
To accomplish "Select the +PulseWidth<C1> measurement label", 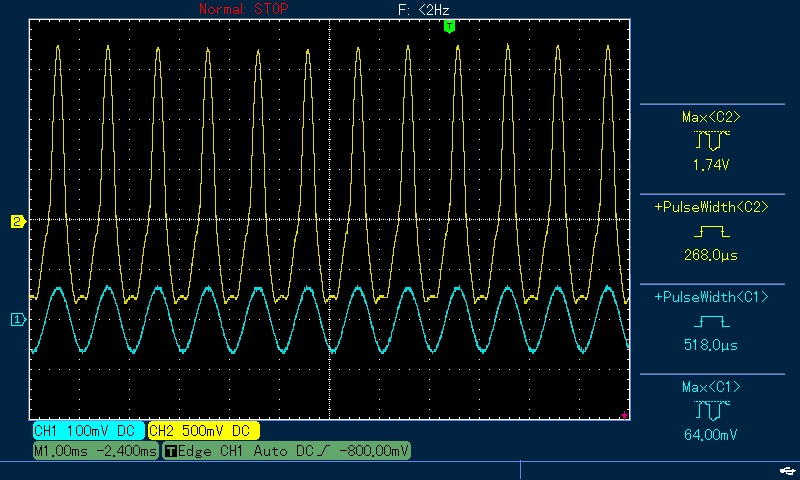I will (x=711, y=297).
